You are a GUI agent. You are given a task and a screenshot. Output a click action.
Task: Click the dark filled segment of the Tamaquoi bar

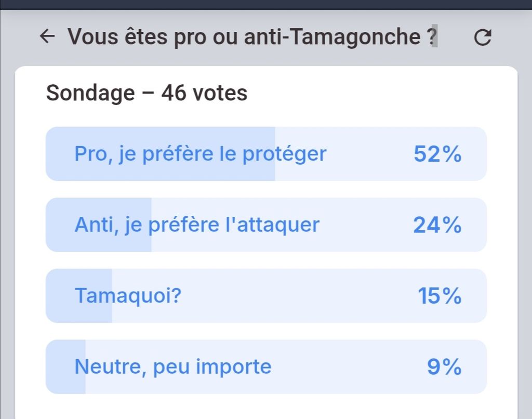[x=60, y=311]
